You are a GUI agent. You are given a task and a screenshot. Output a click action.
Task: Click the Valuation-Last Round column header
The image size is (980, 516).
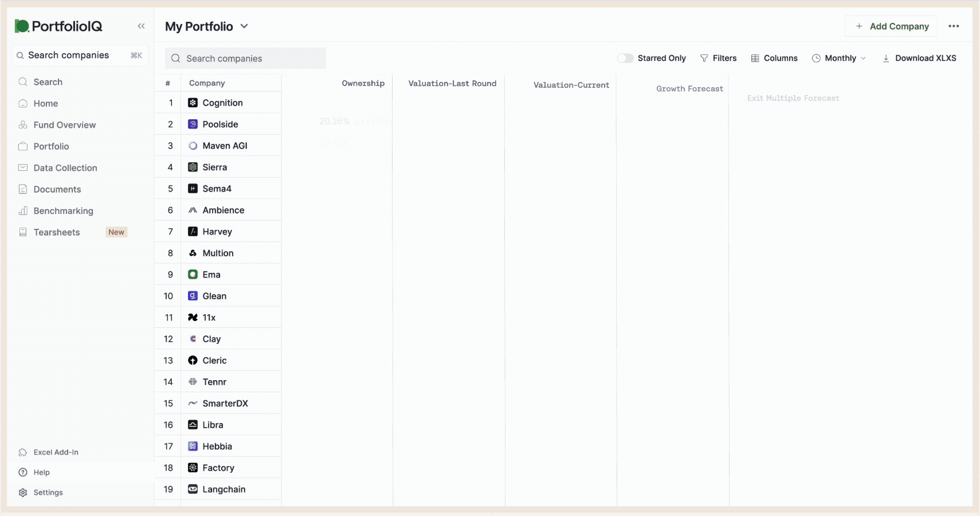(x=452, y=83)
